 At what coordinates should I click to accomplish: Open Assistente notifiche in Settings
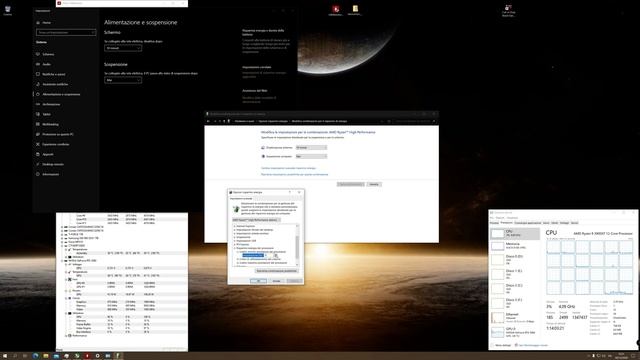[55, 84]
